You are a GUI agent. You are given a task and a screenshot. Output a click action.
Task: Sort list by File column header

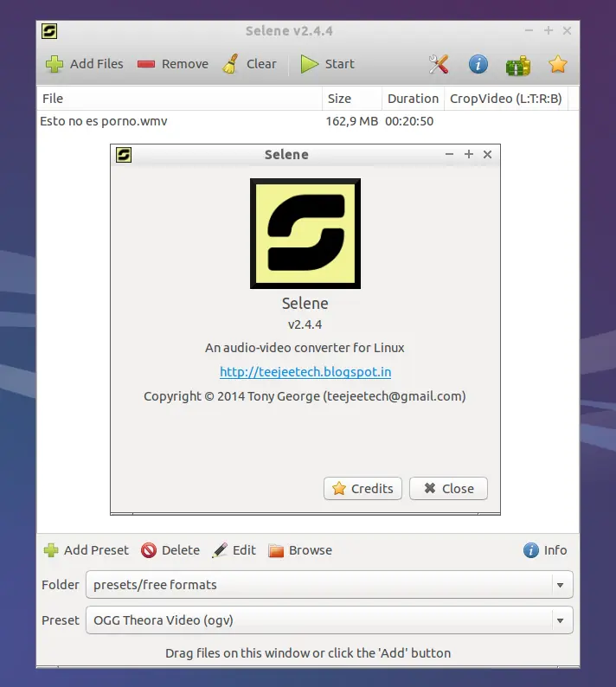pos(180,99)
